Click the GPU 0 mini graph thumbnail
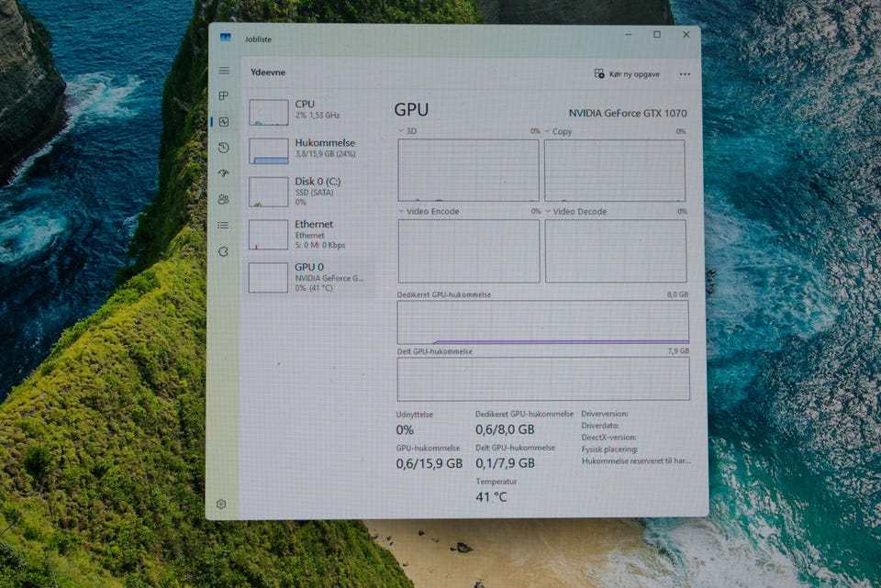The height and width of the screenshot is (588, 881). click(x=269, y=277)
